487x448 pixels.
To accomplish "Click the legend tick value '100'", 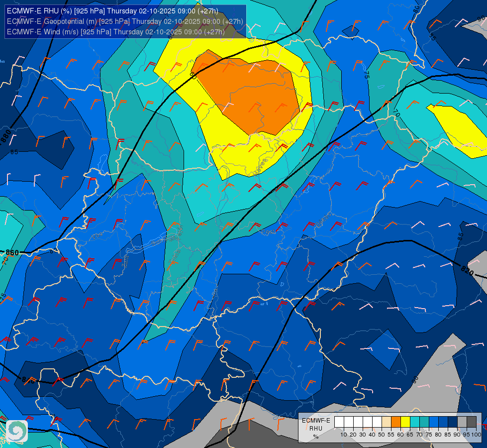I will 476,435.
